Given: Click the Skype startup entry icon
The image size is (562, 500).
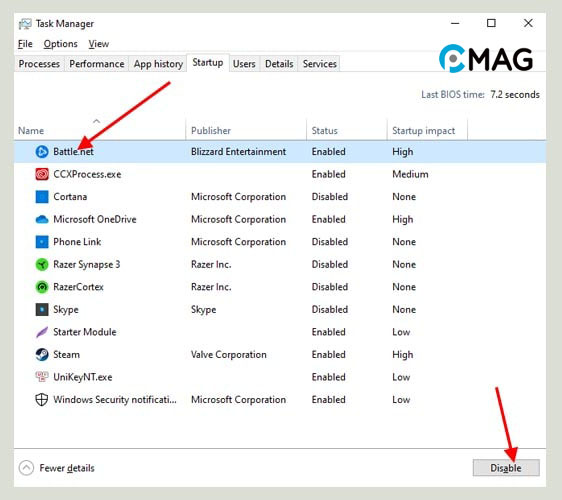Looking at the screenshot, I should tap(42, 310).
